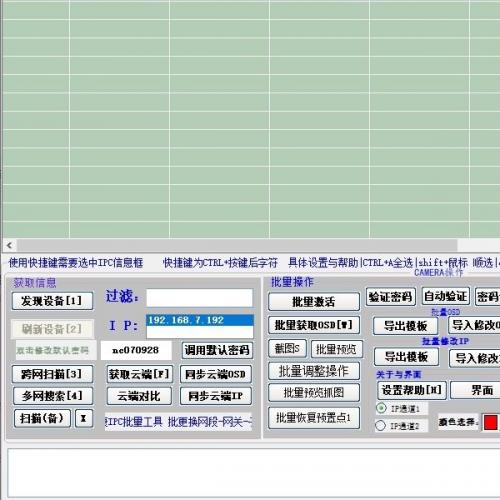
Task: Click the 获取云端[F] fetch cloud button
Action: pos(140,374)
